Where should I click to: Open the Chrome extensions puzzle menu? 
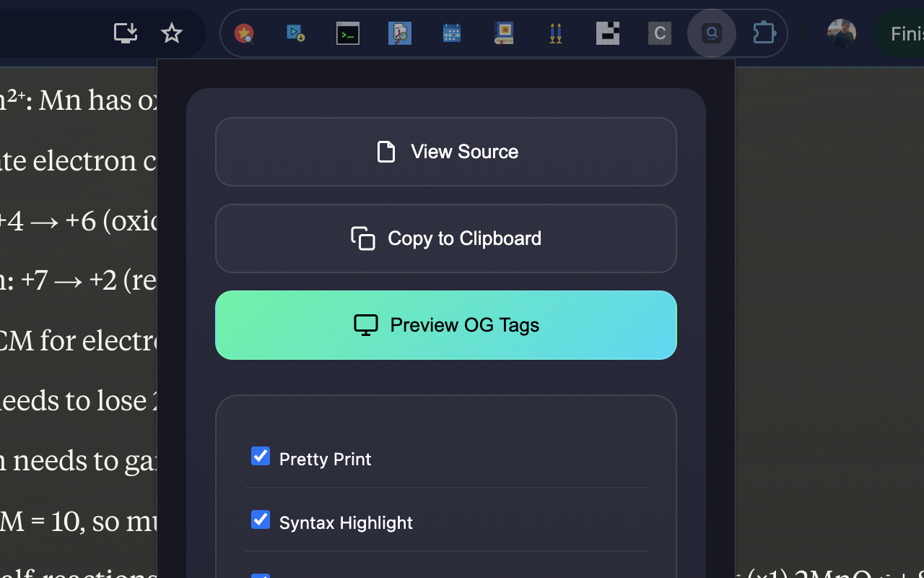[x=764, y=33]
